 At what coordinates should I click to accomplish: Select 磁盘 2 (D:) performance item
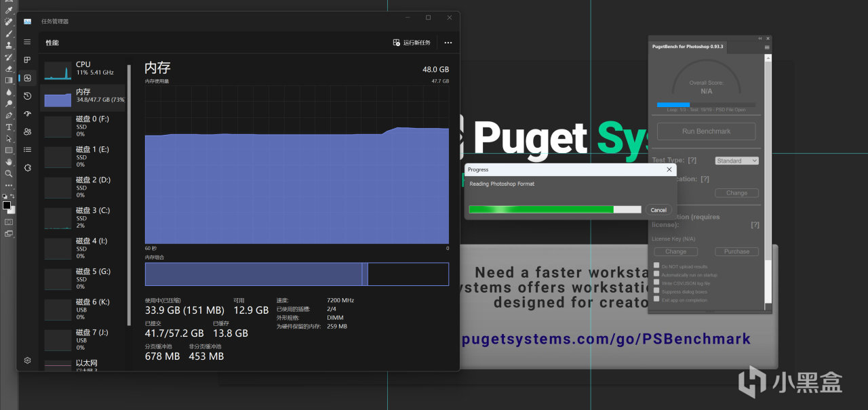point(84,188)
